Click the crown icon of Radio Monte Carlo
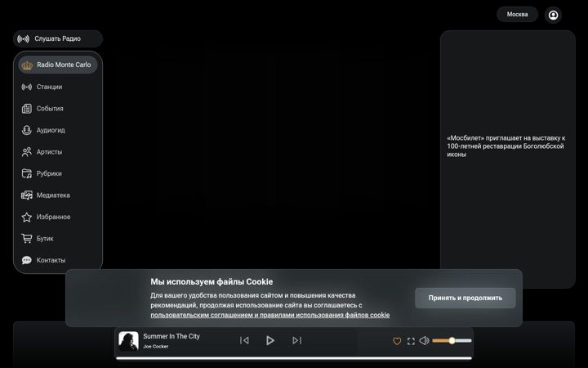This screenshot has height=368, width=588. [x=27, y=65]
